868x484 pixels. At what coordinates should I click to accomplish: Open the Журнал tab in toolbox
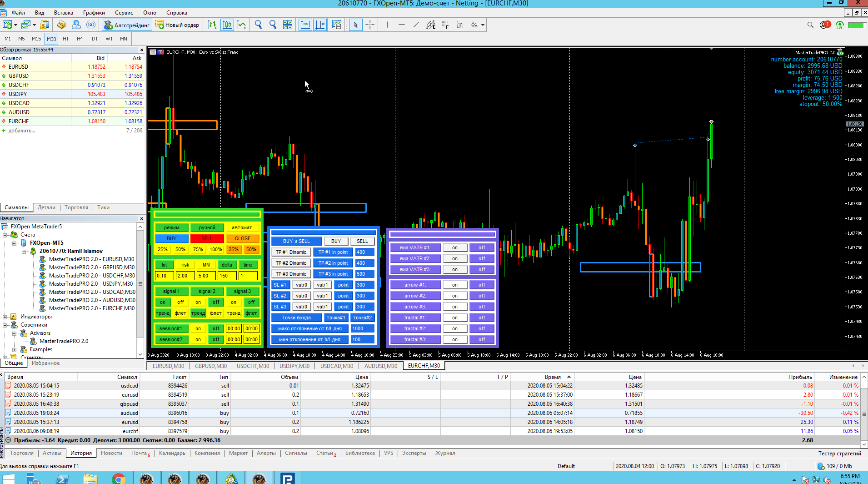(x=445, y=453)
